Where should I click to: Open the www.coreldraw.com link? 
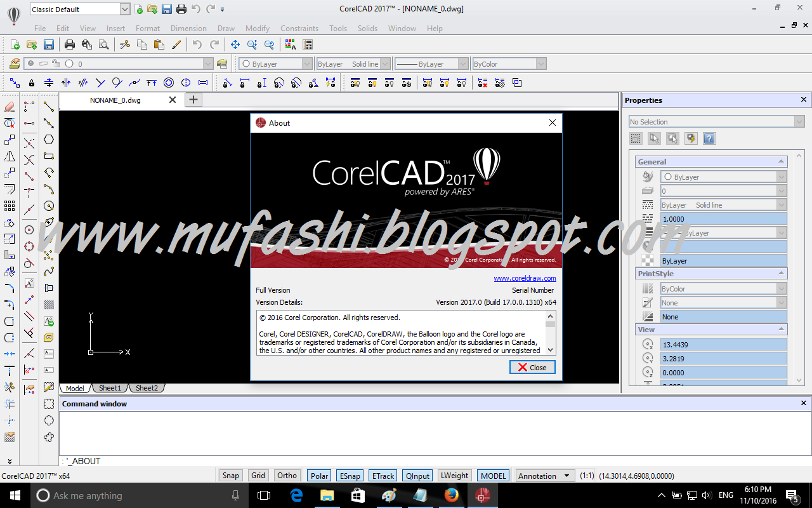point(525,278)
